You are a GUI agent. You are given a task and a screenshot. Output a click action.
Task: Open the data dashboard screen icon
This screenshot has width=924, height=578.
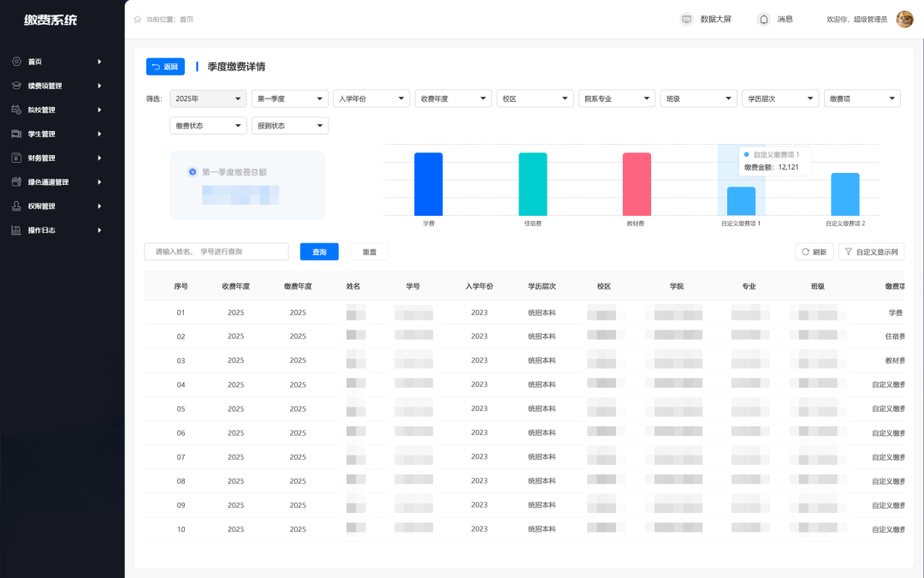point(686,20)
